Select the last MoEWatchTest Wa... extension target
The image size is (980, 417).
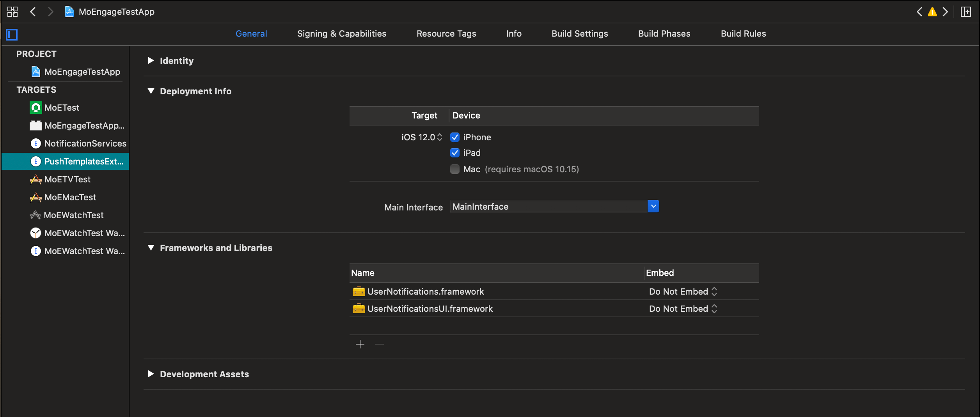coord(77,251)
